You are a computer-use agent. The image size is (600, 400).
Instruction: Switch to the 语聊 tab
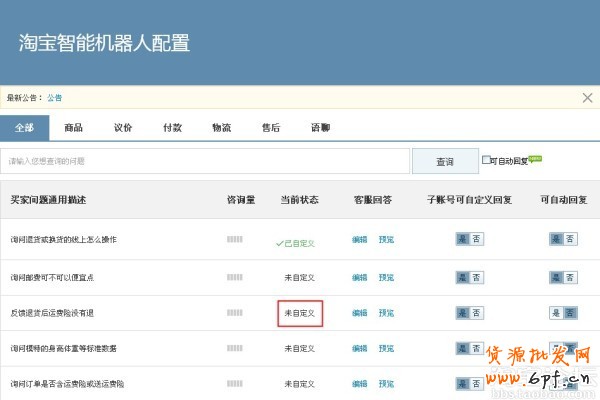[x=320, y=128]
